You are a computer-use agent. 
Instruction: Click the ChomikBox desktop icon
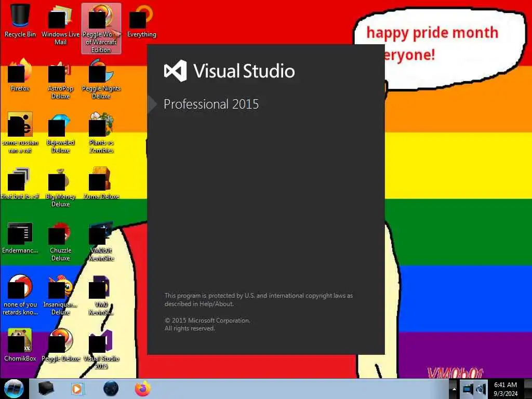20,345
